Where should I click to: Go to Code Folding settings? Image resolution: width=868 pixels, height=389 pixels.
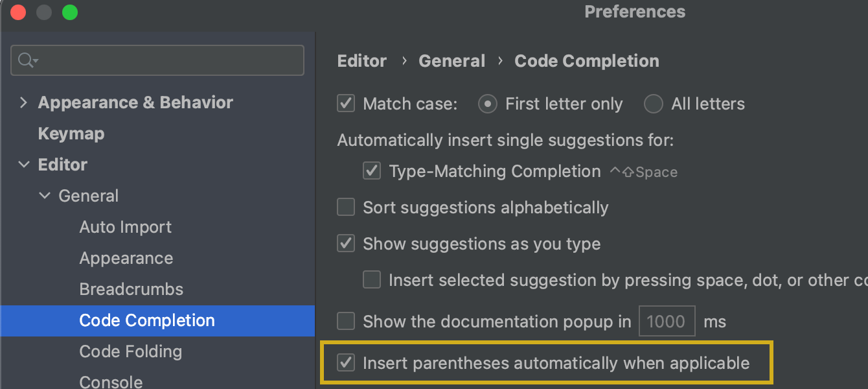[131, 351]
